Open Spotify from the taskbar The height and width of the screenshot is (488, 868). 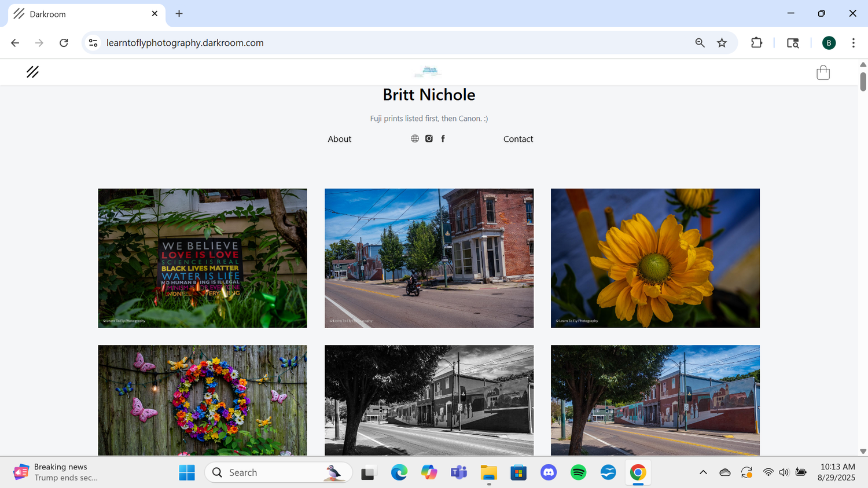click(x=579, y=472)
